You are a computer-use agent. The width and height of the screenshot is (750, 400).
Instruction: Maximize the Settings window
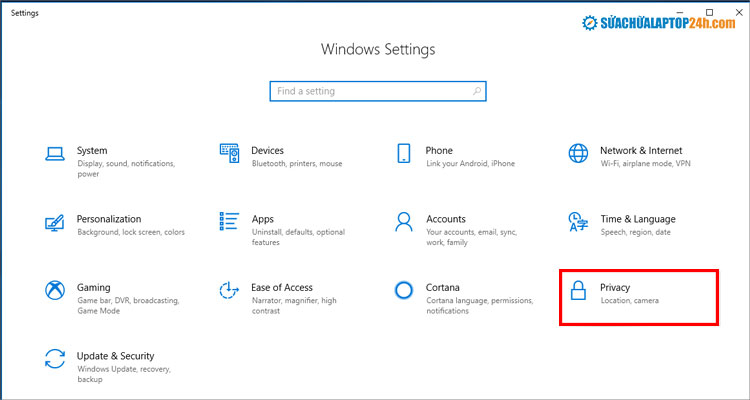[x=709, y=12]
